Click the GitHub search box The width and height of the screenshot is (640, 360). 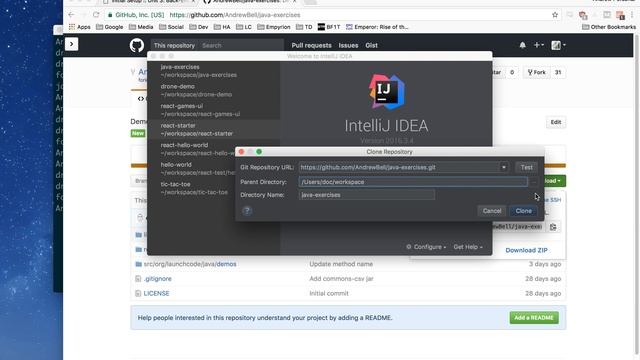pyautogui.click(x=241, y=45)
